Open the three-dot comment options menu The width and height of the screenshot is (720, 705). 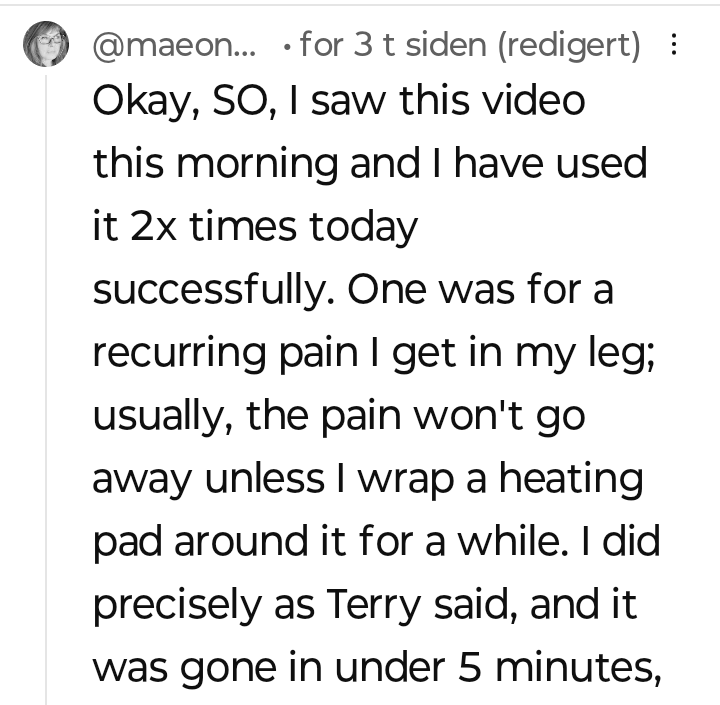click(673, 46)
